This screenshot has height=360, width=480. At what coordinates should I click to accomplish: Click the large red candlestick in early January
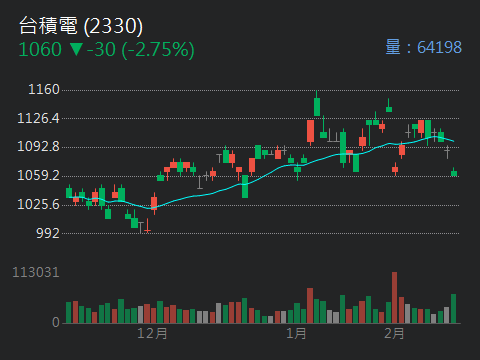pos(310,132)
